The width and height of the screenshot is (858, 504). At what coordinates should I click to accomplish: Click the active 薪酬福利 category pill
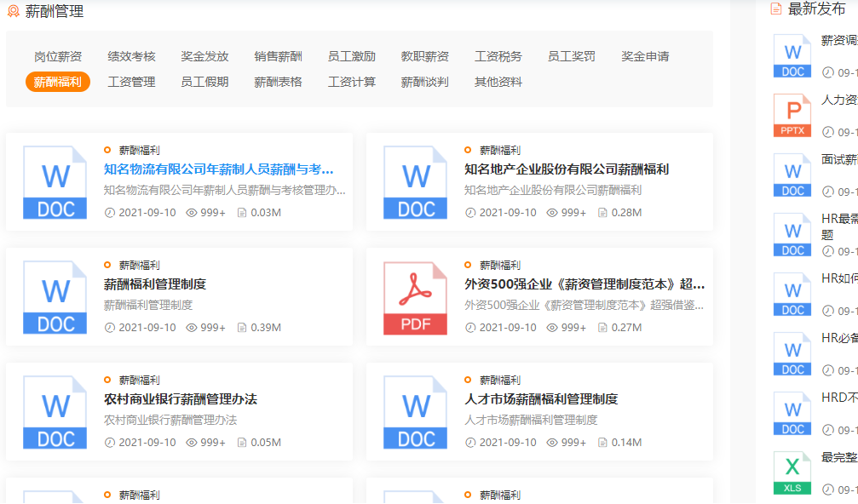click(58, 82)
